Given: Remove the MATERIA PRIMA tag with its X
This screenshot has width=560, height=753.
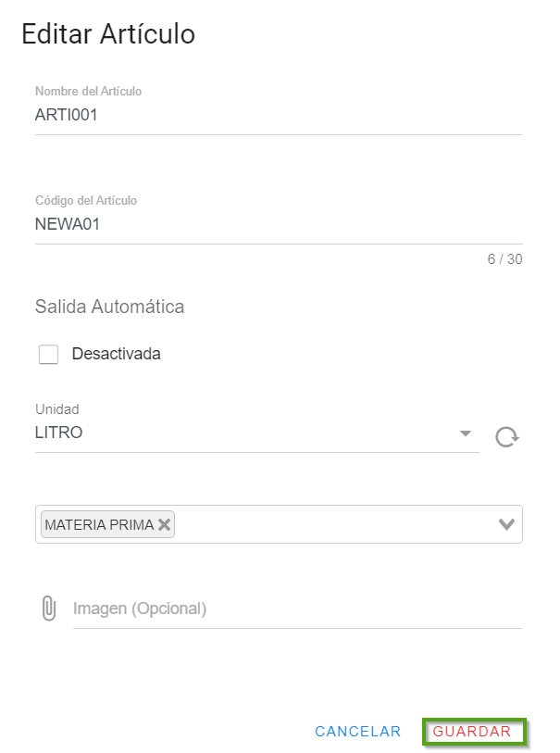Looking at the screenshot, I should [164, 524].
